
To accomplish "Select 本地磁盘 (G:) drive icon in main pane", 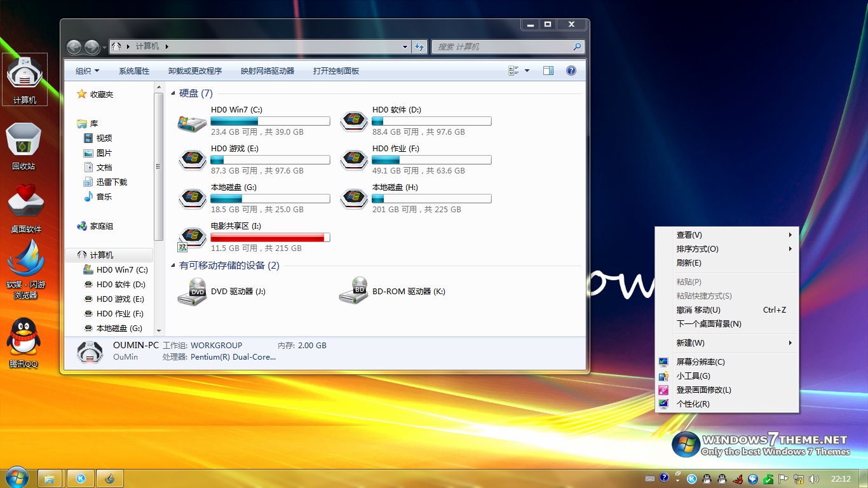I will pyautogui.click(x=192, y=199).
